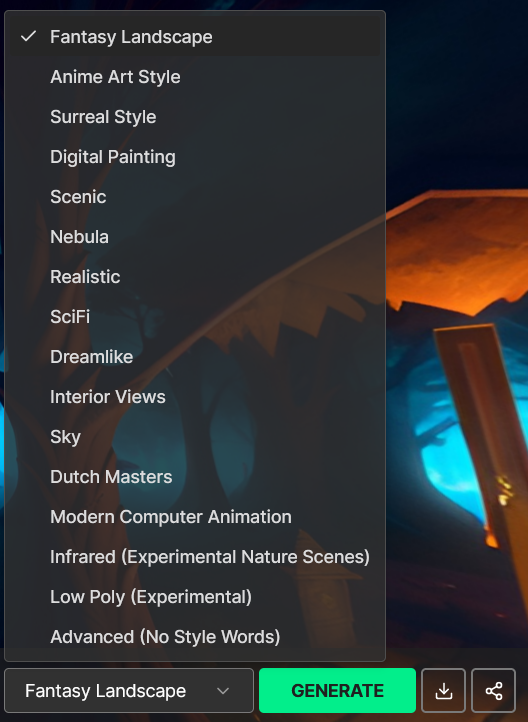Screen dimensions: 528x722
Task: Select the Scenic style option
Action: coord(195,197)
